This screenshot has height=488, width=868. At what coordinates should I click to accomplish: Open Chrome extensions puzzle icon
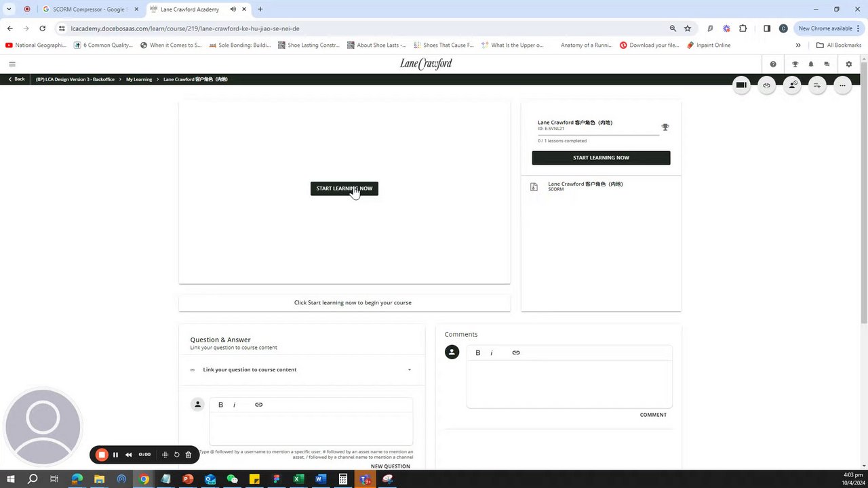[x=743, y=28]
